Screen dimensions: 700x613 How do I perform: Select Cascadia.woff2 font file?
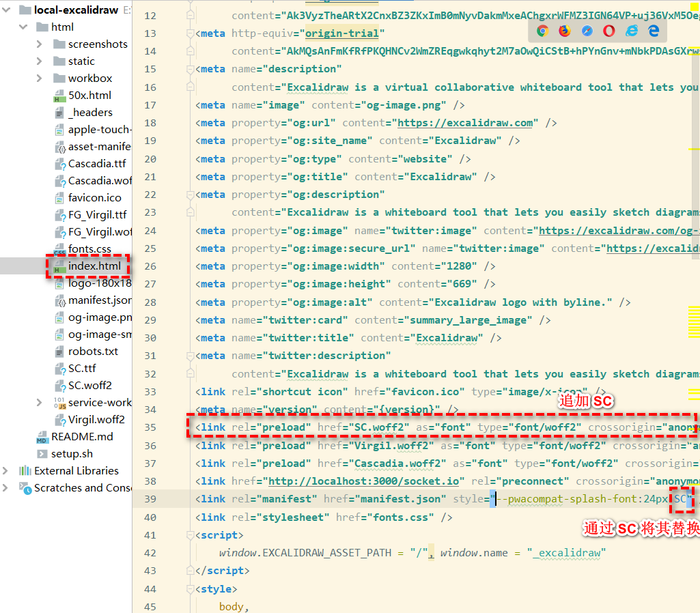[x=100, y=181]
